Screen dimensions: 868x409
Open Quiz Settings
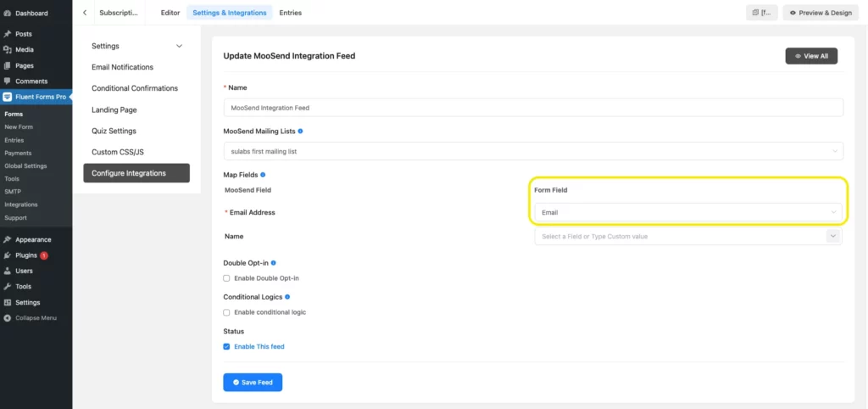(x=114, y=131)
